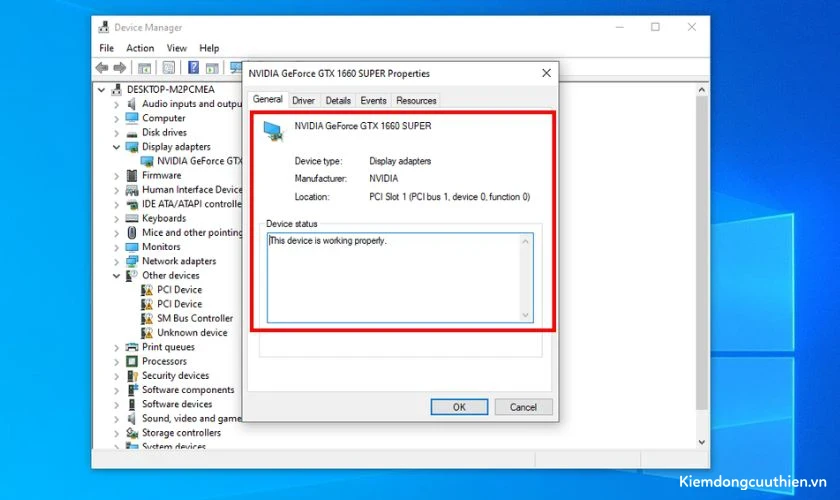Viewport: 840px width, 500px height.
Task: Open the File menu
Action: tap(107, 48)
